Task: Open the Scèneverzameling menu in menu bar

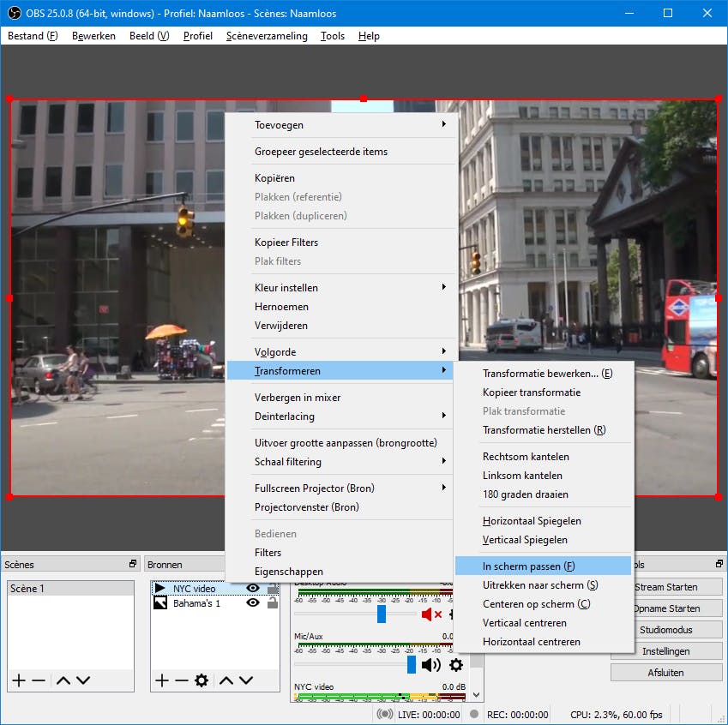Action: click(x=267, y=36)
